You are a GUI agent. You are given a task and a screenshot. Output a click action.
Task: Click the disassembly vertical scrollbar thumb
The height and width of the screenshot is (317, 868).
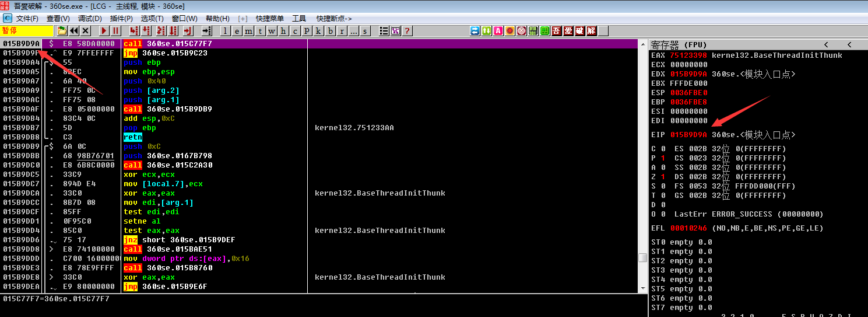(642, 257)
